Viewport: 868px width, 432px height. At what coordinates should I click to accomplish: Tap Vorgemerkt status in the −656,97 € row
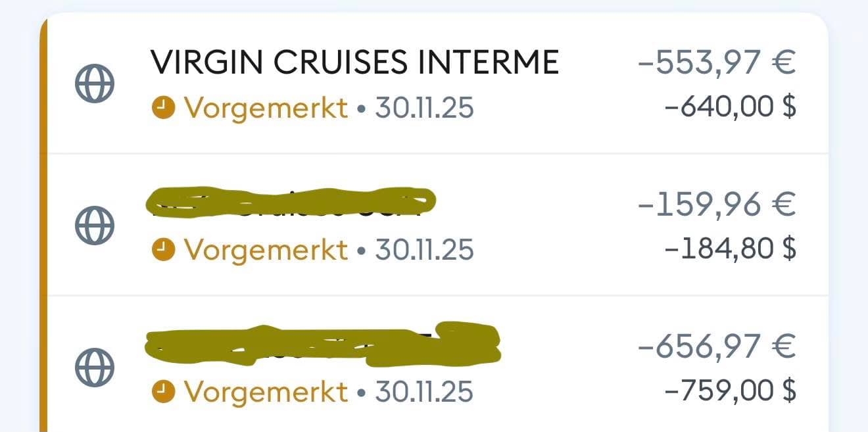click(265, 391)
